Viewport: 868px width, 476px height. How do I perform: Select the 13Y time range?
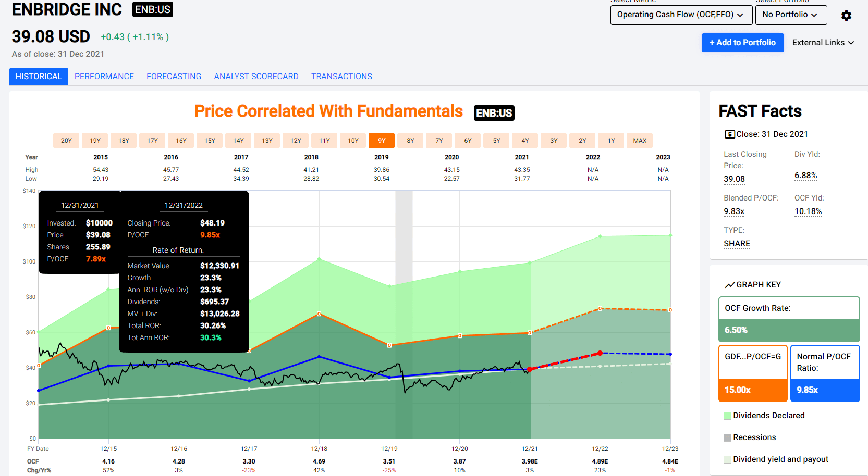tap(267, 141)
